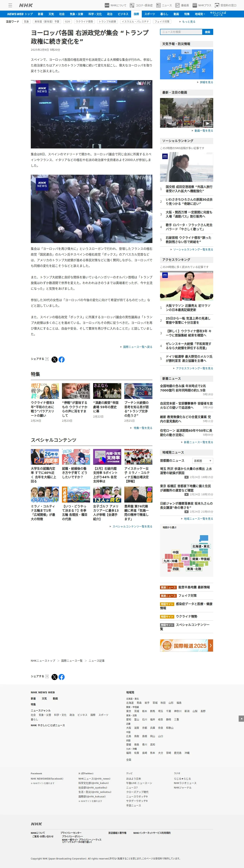Viewport: 244px width, 868px height.
Task: Open the hamburger menu icon
Action: pyautogui.click(x=10, y=5)
